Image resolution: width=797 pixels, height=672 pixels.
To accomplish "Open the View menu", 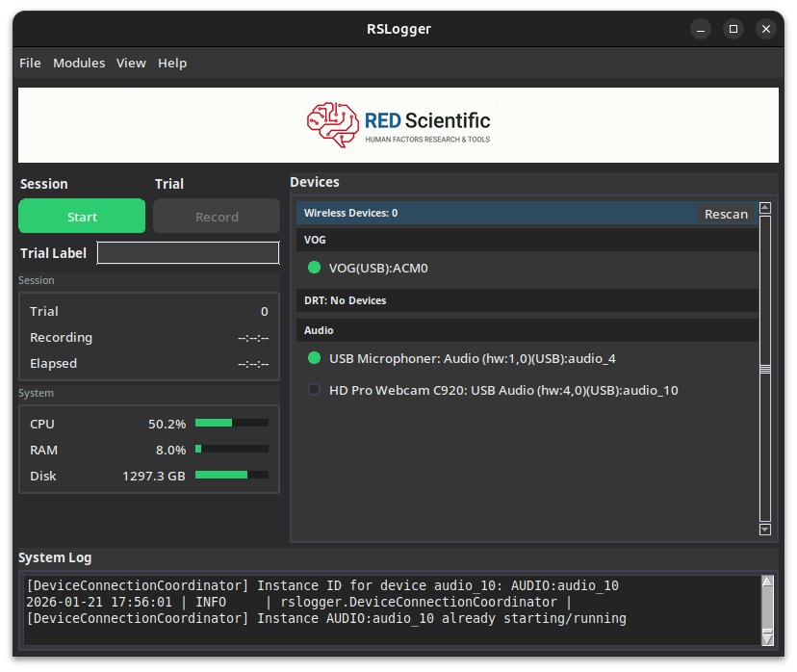I will coord(131,63).
